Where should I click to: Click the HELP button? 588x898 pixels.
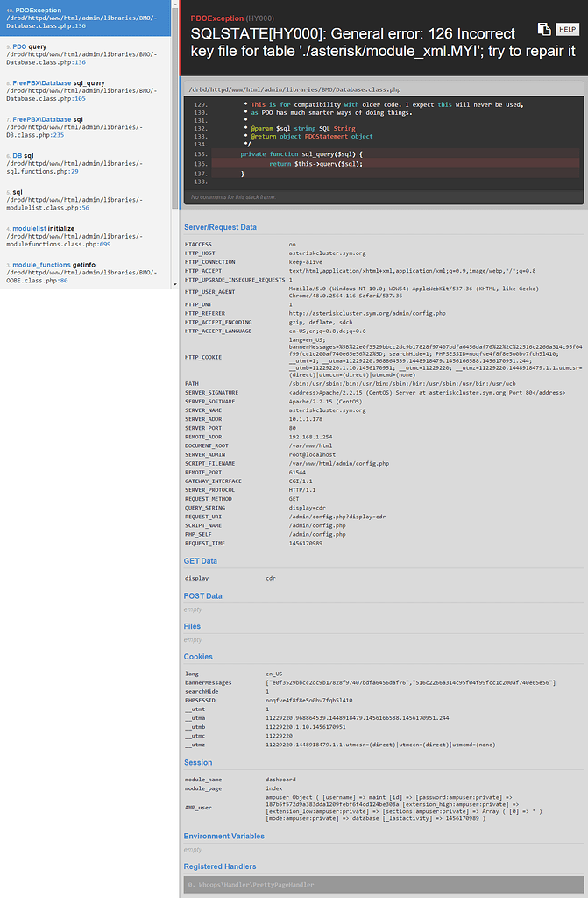(x=566, y=29)
